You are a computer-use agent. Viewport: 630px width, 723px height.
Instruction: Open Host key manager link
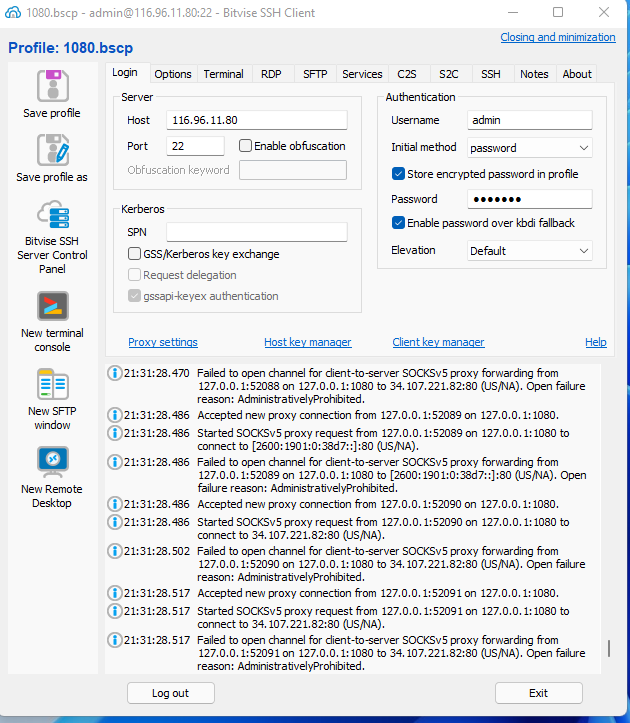click(x=308, y=342)
